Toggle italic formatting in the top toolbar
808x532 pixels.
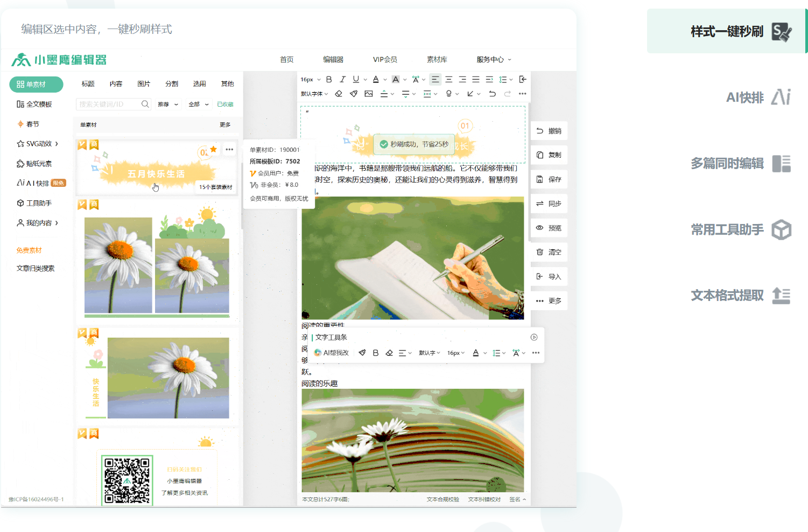(x=342, y=79)
